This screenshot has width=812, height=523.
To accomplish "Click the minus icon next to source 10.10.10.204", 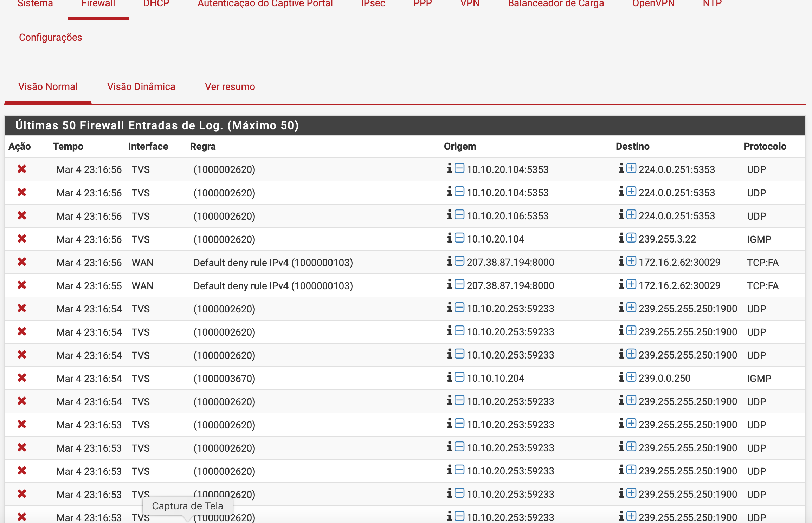I will point(459,377).
